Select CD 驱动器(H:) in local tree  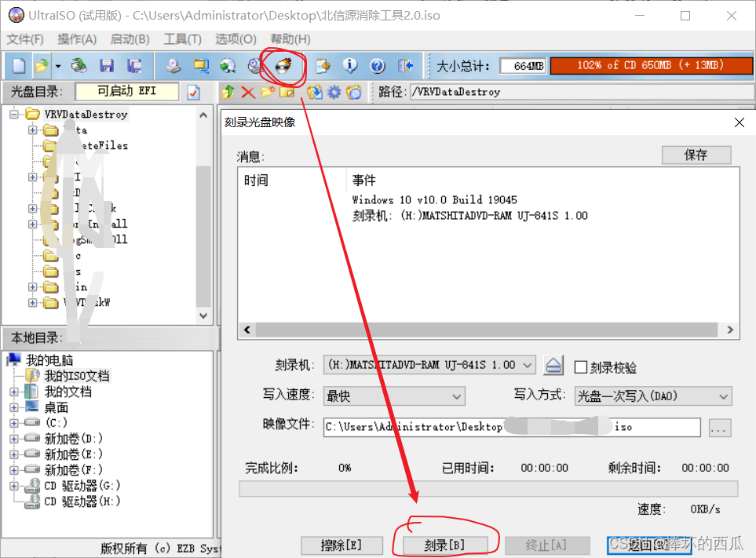pos(82,501)
